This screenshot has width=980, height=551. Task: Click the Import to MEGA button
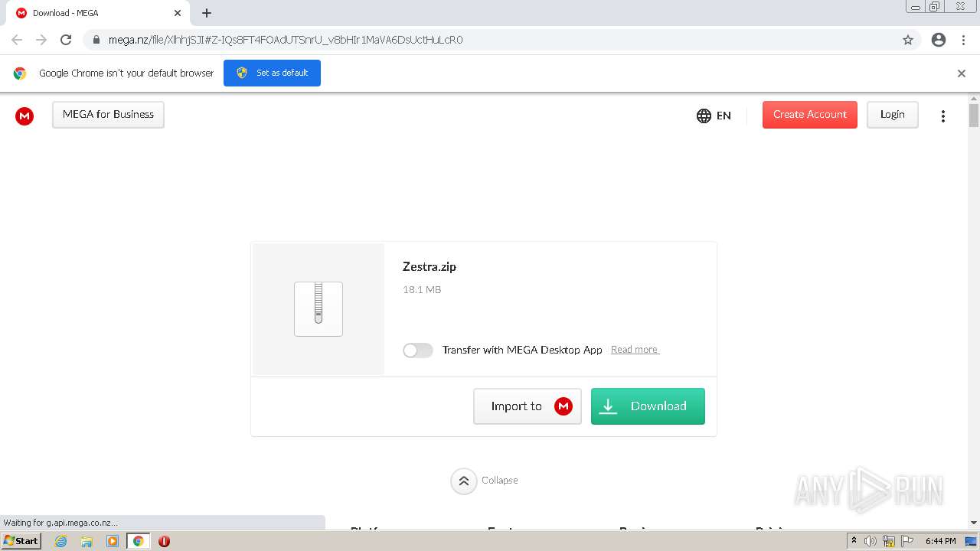coord(528,406)
